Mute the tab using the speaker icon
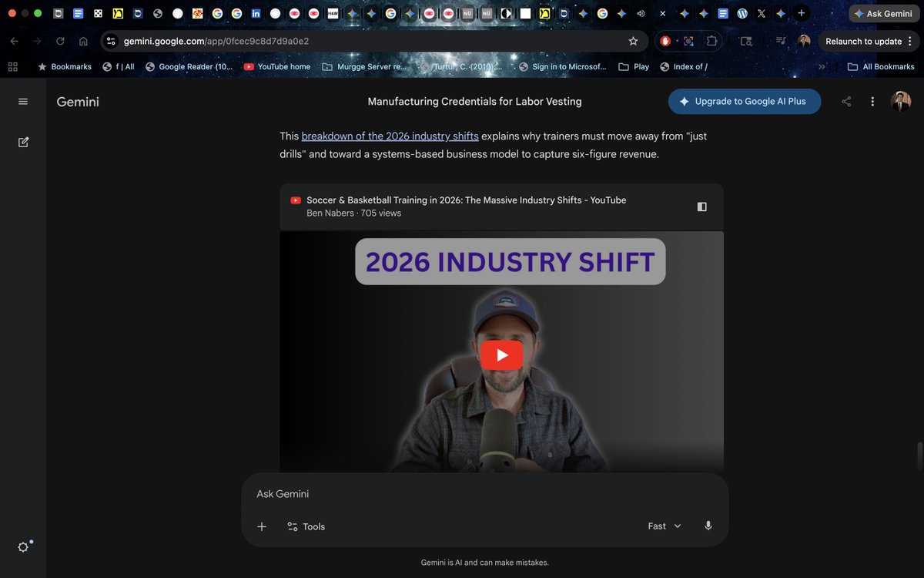 (x=642, y=13)
